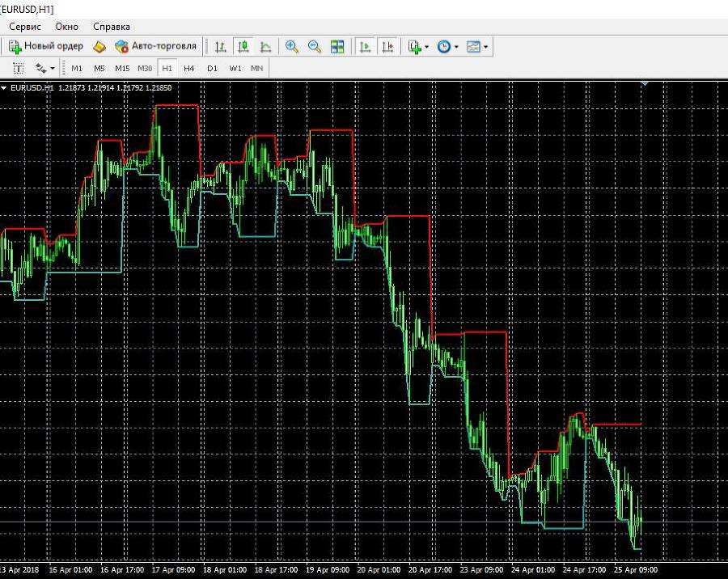Open the MetaEditor book icon
The width and height of the screenshot is (728, 579).
click(99, 46)
